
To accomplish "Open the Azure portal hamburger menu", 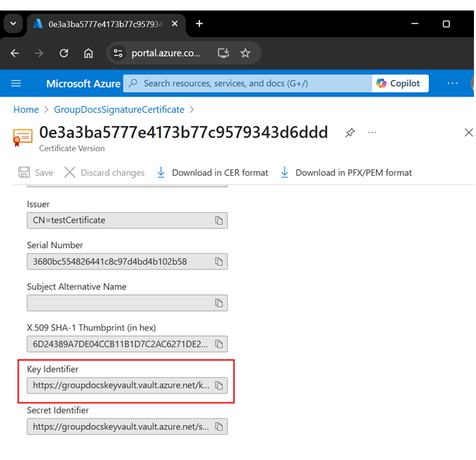I will pos(16,84).
